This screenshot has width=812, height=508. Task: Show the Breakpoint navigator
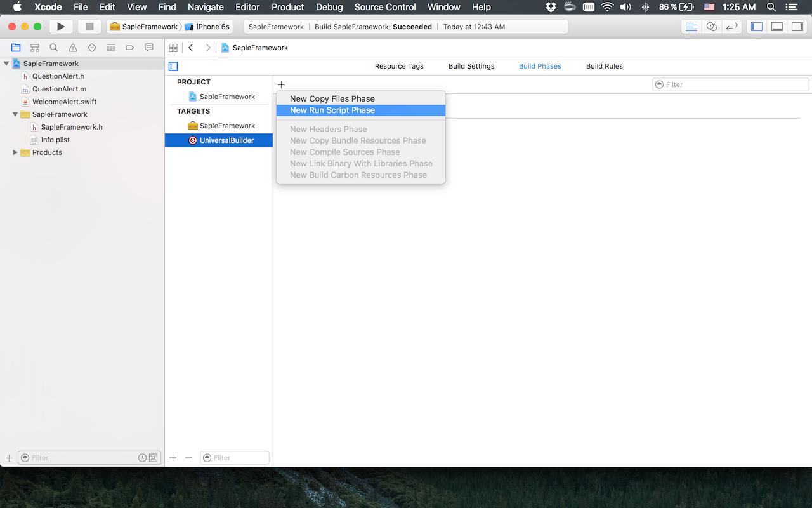click(x=130, y=48)
